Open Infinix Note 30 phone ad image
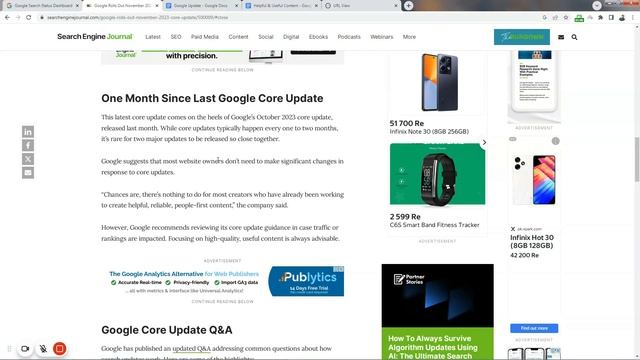This screenshot has width=640, height=360. click(x=439, y=82)
